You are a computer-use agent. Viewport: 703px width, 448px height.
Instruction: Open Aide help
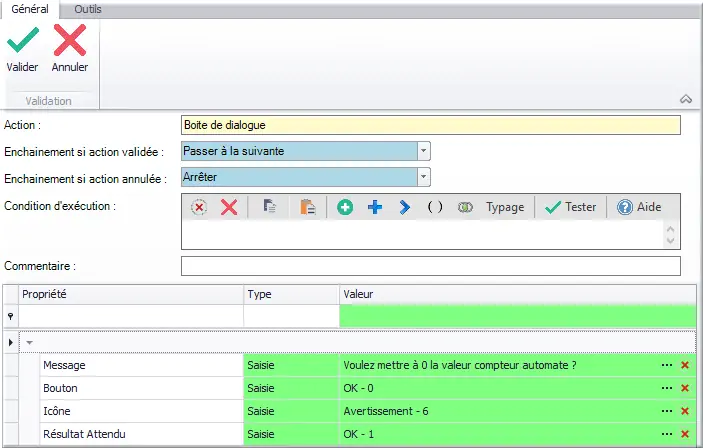click(x=639, y=207)
